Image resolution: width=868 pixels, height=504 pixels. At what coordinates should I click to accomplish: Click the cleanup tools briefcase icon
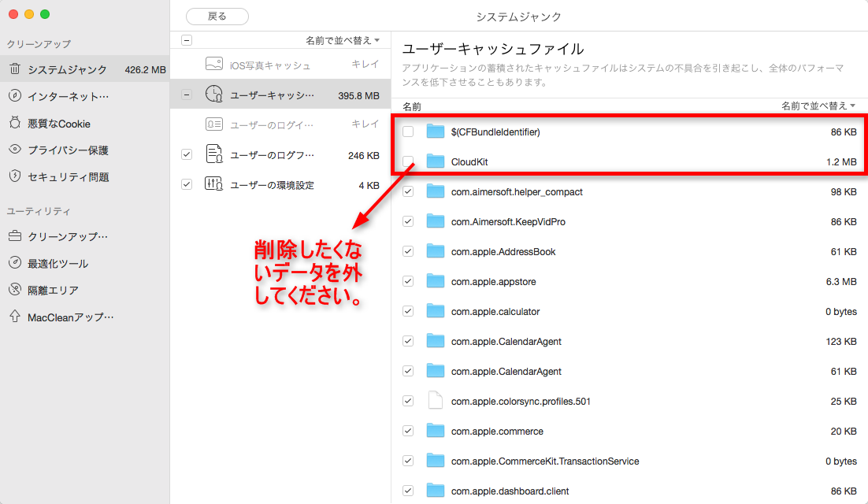point(15,236)
